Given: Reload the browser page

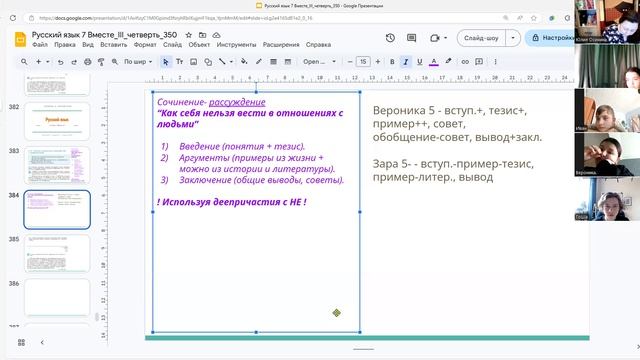Looking at the screenshot, I should [x=13, y=18].
